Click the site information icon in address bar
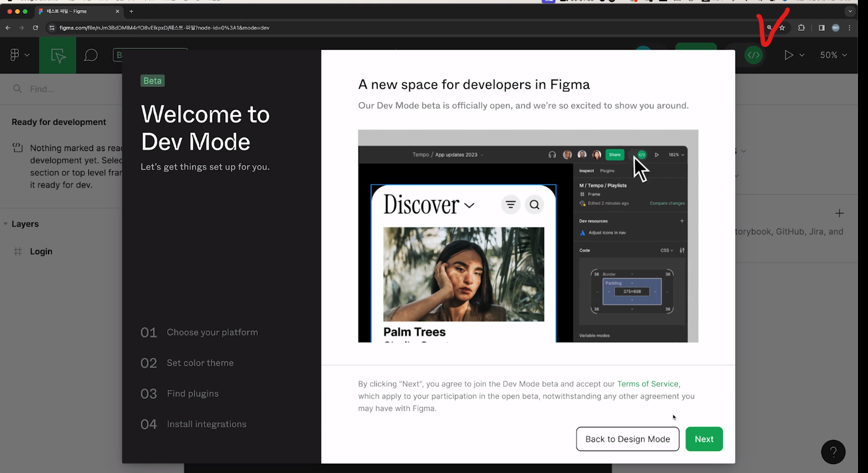Image resolution: width=868 pixels, height=473 pixels. point(52,28)
